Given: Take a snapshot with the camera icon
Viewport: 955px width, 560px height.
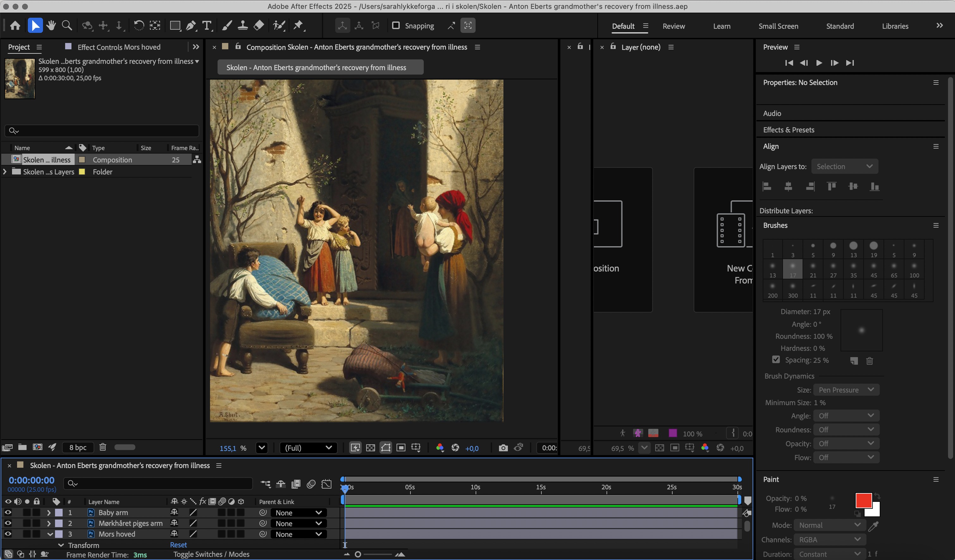Looking at the screenshot, I should point(503,448).
